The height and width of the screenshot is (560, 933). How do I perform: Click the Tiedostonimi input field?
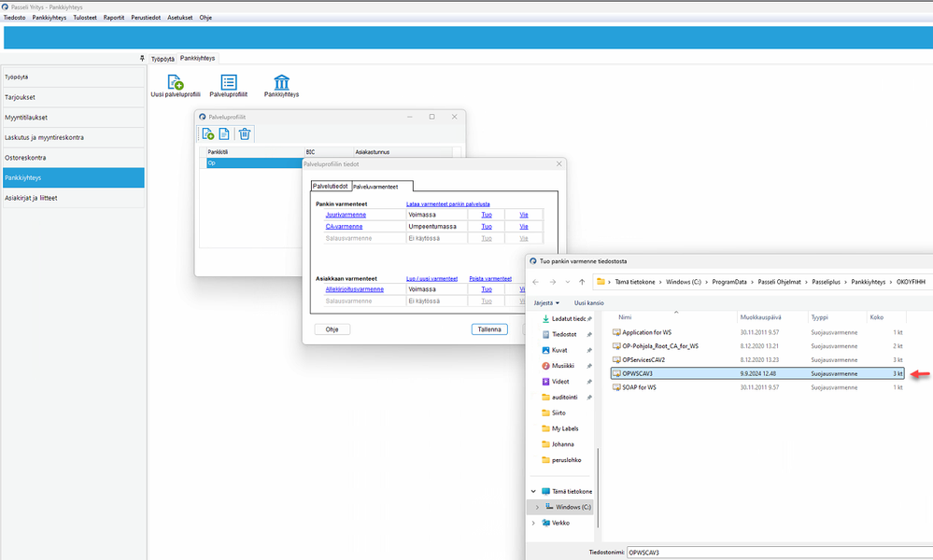coord(780,553)
